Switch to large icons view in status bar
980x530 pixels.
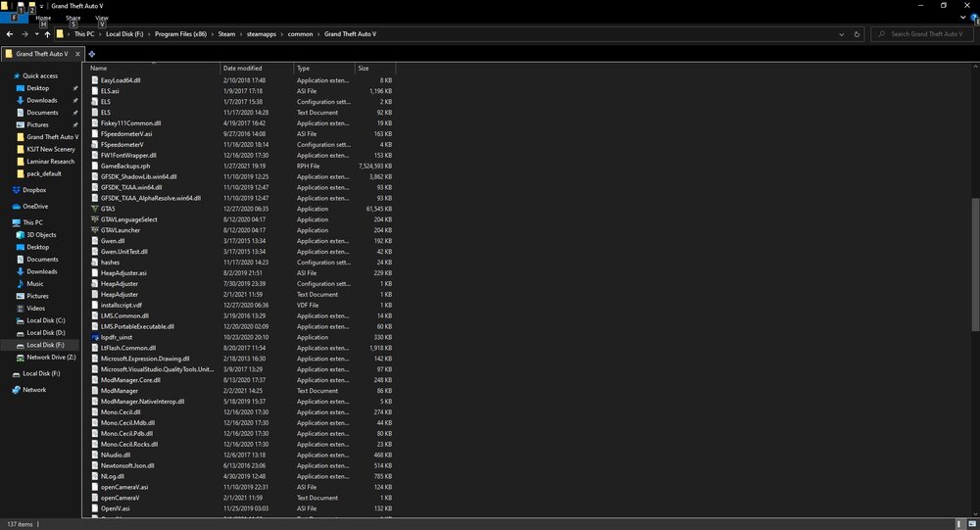[972, 524]
